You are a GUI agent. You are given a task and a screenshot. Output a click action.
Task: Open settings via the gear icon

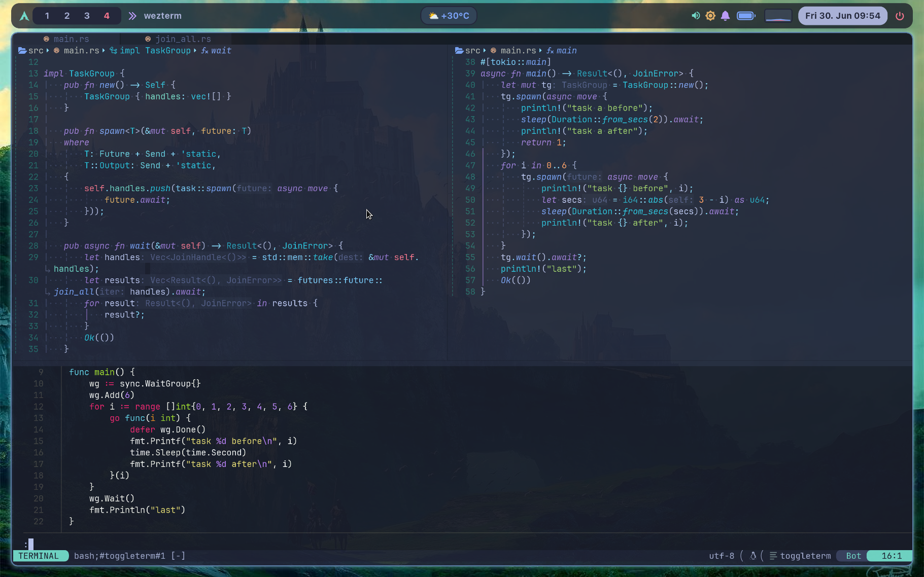pyautogui.click(x=710, y=16)
